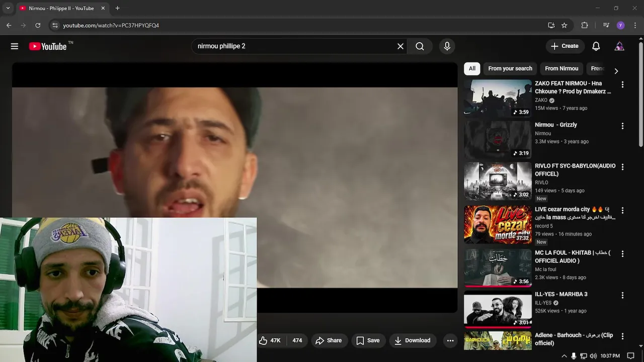
Task: Open the record 5 channel name
Action: (x=544, y=226)
